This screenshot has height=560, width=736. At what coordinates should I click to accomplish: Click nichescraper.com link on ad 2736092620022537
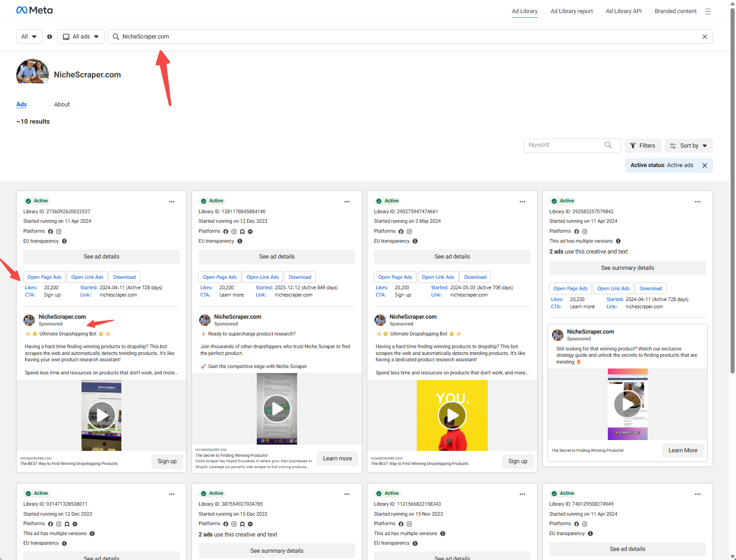(x=118, y=295)
